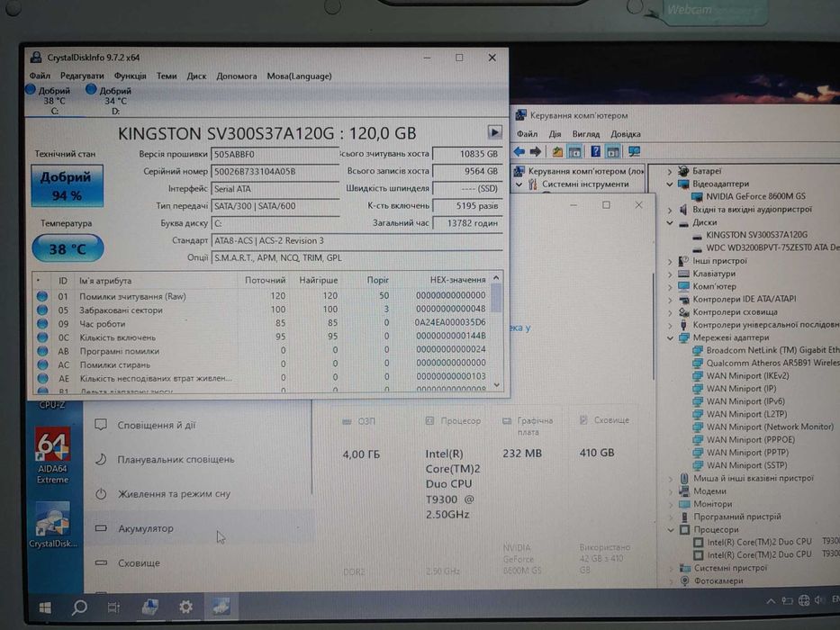The height and width of the screenshot is (630, 840).
Task: Select attribute row 0C Кількість включень
Action: 261,337
